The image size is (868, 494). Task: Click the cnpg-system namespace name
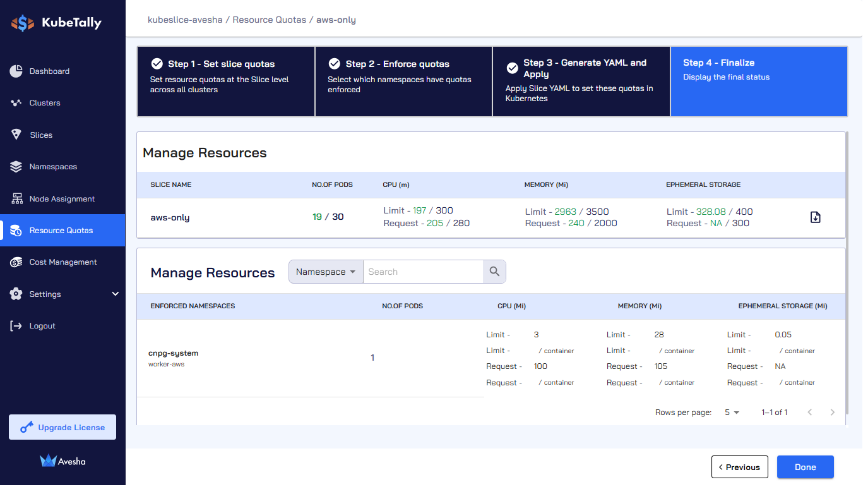tap(173, 353)
